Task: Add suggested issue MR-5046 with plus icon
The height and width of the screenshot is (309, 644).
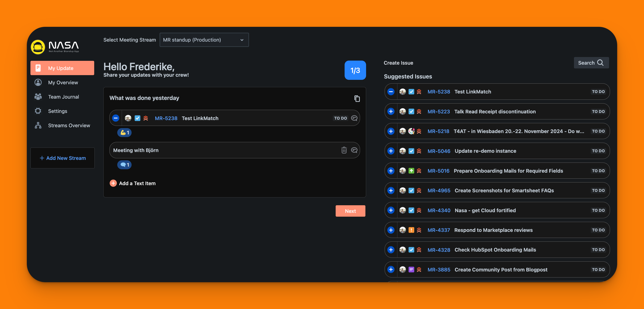Action: pos(391,151)
